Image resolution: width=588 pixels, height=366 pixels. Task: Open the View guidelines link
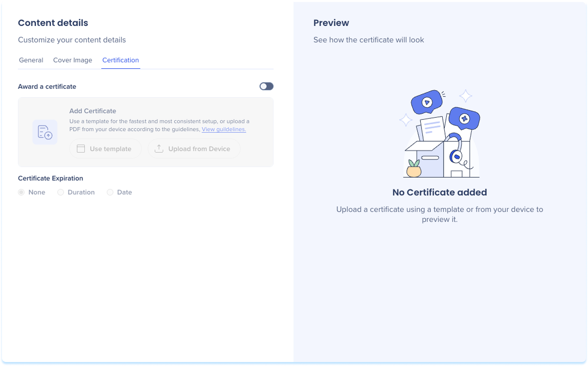tap(224, 129)
